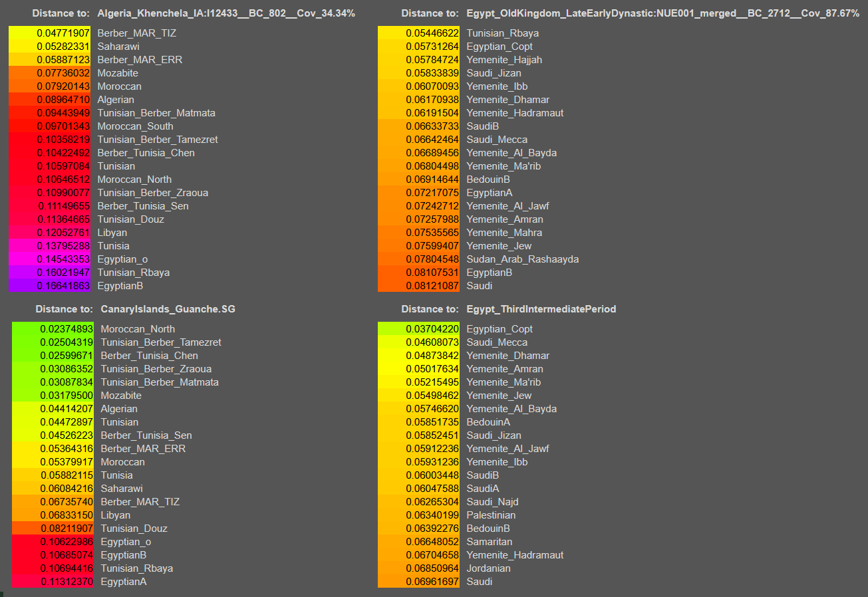Select EgyptianA in the Egypt_OldKingdom table
The height and width of the screenshot is (597, 868).
[490, 193]
